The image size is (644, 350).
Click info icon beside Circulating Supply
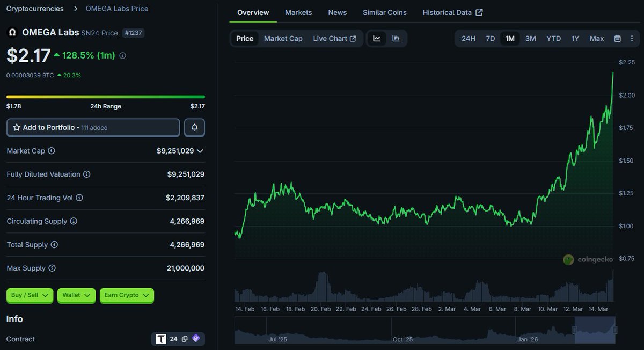click(x=74, y=221)
